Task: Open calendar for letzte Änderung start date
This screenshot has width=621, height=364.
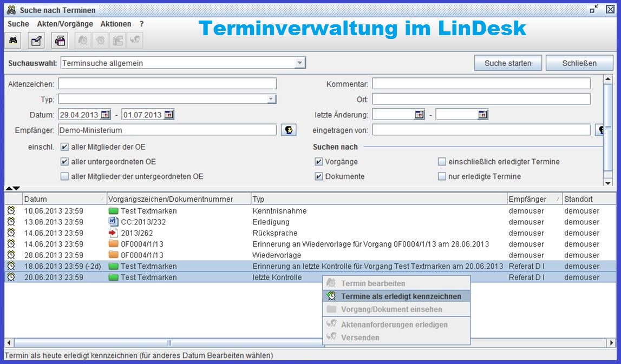Action: click(420, 115)
